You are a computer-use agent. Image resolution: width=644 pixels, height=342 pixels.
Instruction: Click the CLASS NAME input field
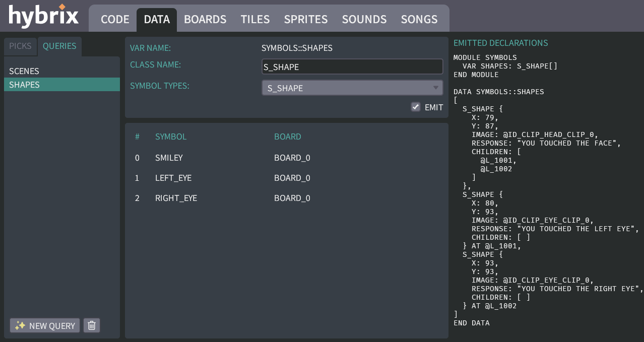[x=352, y=66]
